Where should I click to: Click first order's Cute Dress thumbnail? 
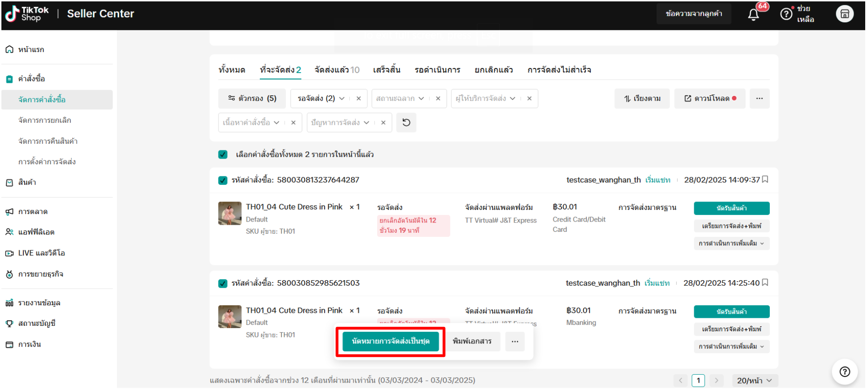coord(230,213)
